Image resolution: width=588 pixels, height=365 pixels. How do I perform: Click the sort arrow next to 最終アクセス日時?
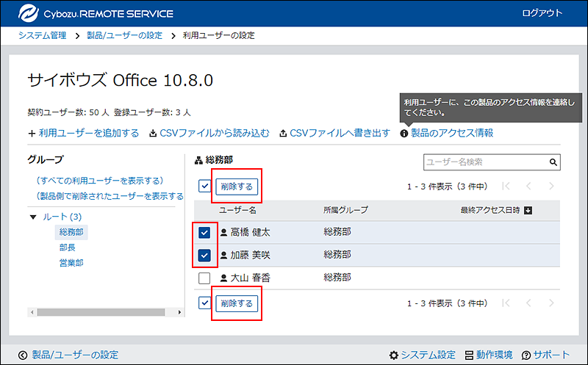[x=528, y=210]
